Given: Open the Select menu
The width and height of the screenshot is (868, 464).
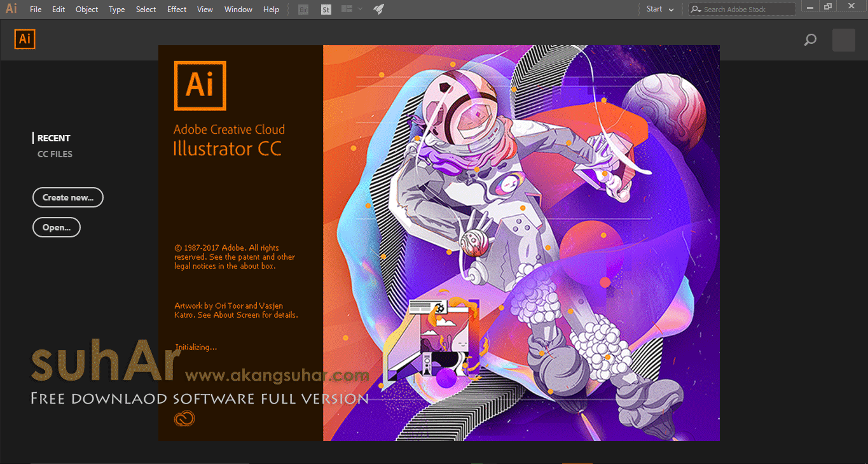Looking at the screenshot, I should point(146,10).
